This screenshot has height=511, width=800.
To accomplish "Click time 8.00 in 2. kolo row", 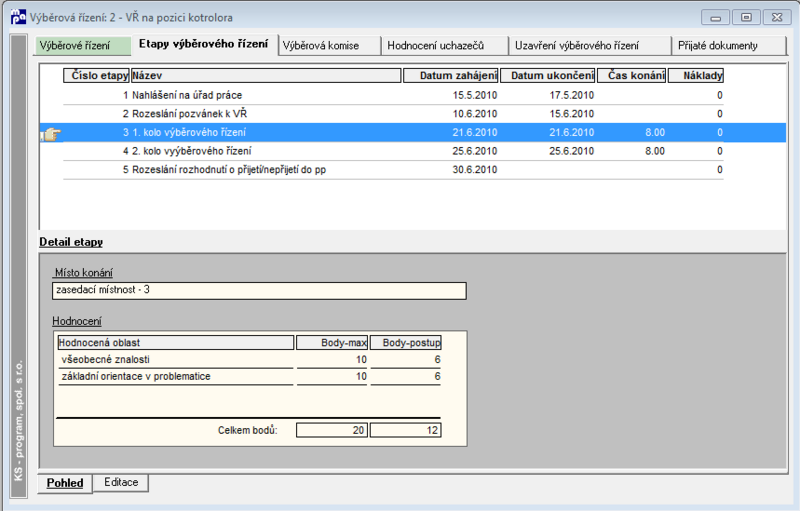I will (x=655, y=151).
